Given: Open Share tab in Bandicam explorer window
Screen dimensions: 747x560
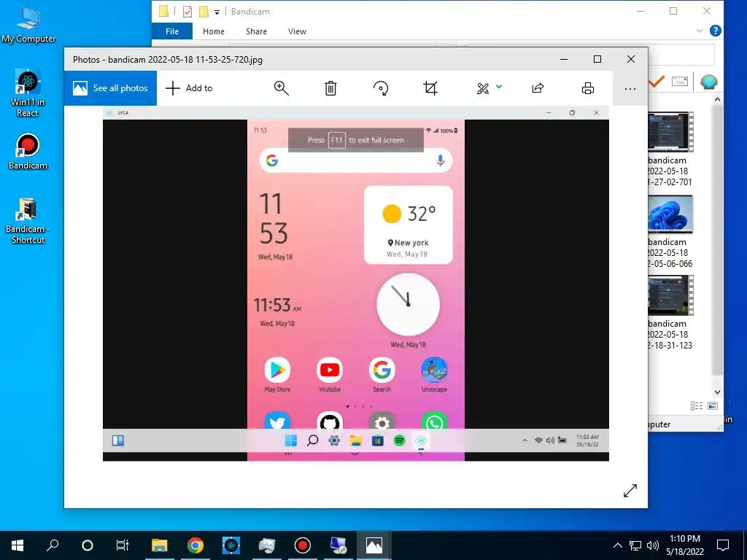Looking at the screenshot, I should tap(256, 31).
